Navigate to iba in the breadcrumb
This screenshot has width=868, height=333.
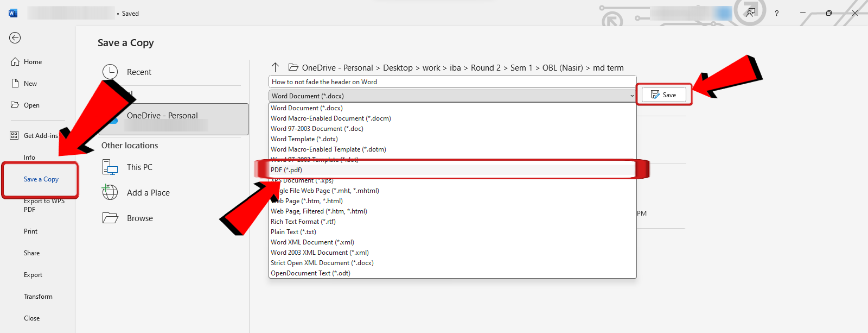coord(455,68)
